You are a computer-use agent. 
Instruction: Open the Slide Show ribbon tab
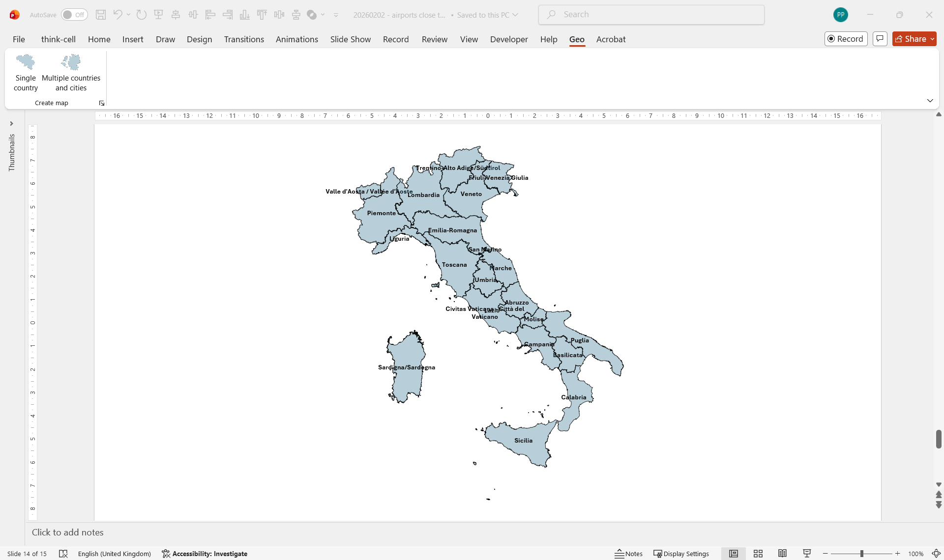[350, 39]
